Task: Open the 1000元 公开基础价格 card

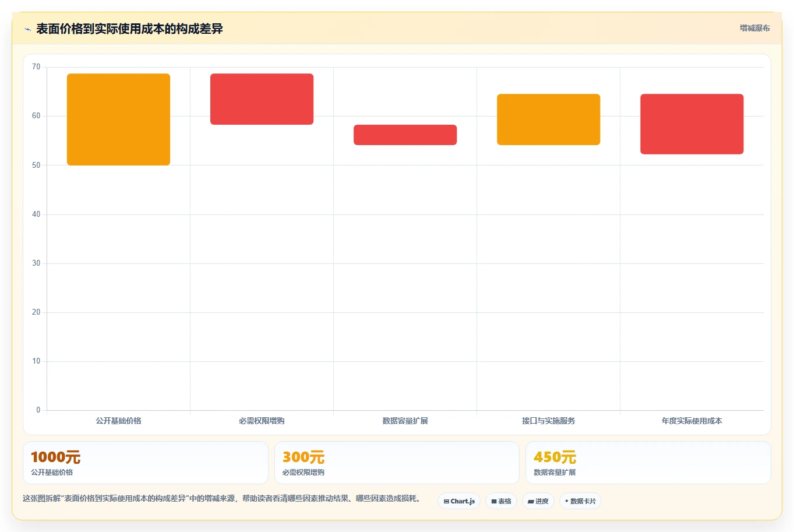Action: point(146,463)
